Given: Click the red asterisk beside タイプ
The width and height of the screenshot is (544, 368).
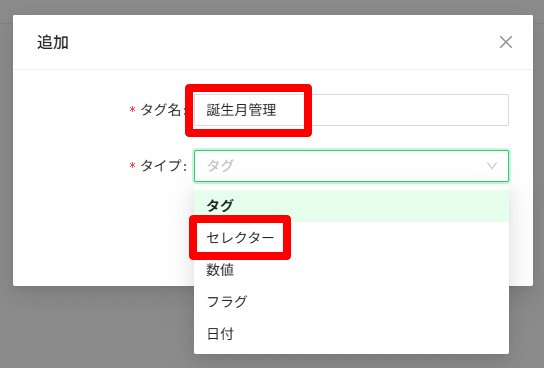Looking at the screenshot, I should coord(132,166).
